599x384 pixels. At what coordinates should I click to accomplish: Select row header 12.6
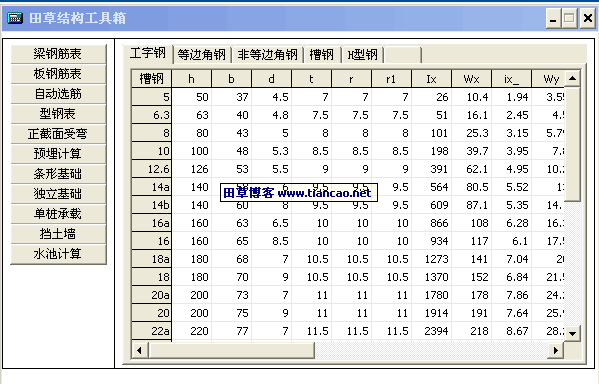click(x=152, y=169)
